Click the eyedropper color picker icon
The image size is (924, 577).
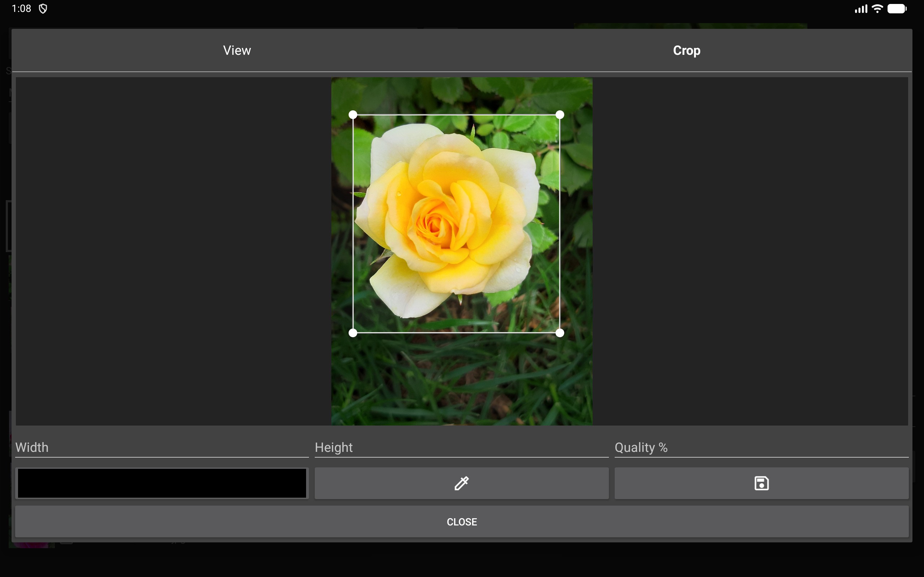pyautogui.click(x=461, y=483)
